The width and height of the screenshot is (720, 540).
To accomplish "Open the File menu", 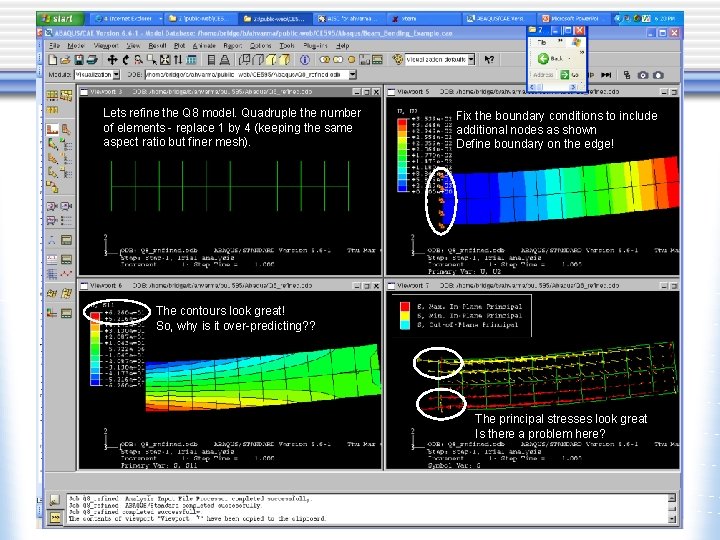I will point(55,45).
